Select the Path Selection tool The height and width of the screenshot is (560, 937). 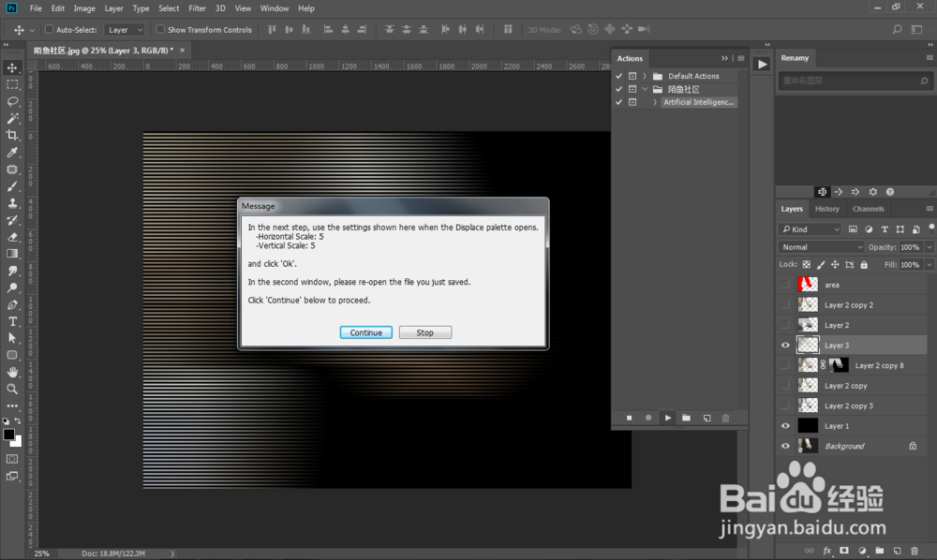tap(12, 338)
